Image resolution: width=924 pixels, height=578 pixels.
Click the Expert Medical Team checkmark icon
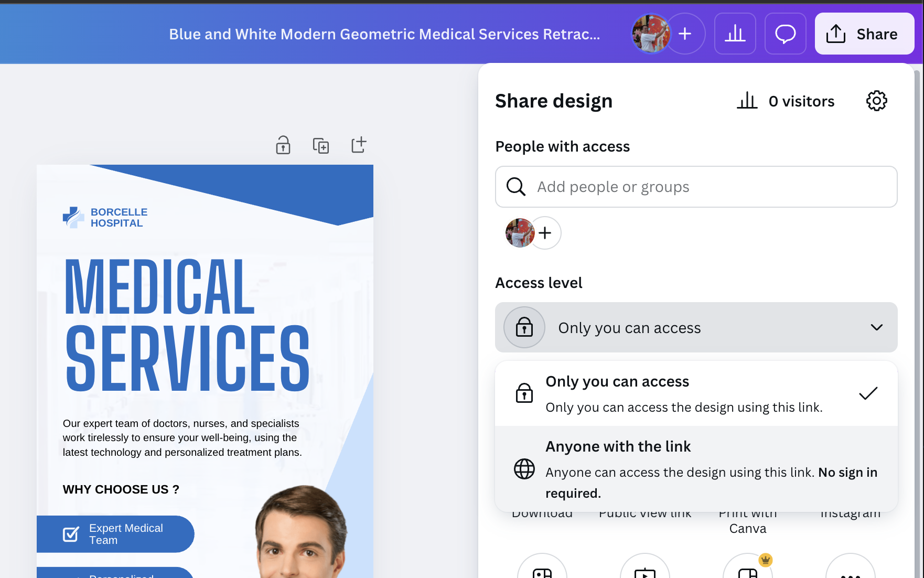(x=71, y=534)
